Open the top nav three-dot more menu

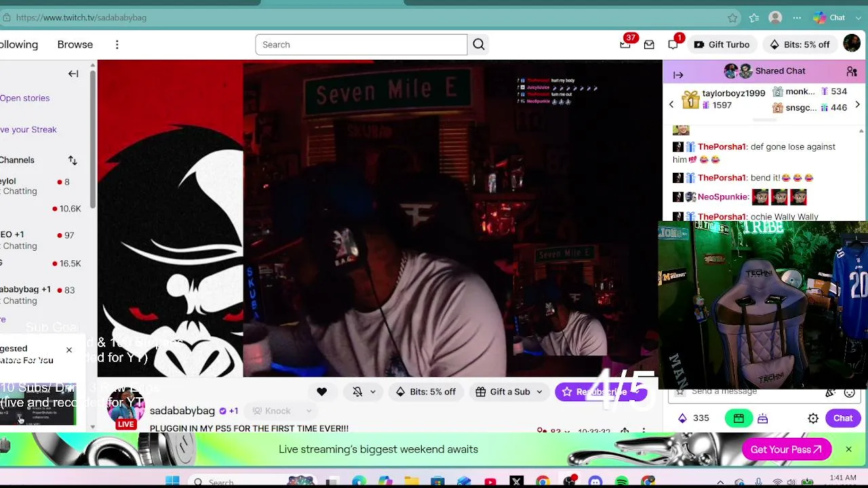tap(117, 45)
